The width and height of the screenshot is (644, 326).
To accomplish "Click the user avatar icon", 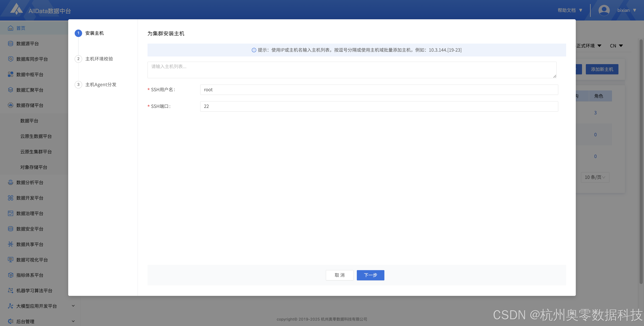I will pyautogui.click(x=604, y=10).
